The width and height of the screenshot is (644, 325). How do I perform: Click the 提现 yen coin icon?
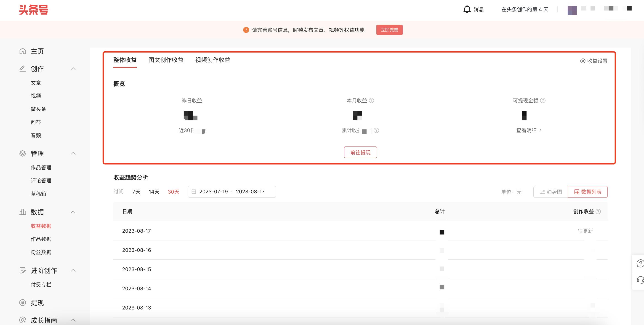click(x=22, y=303)
